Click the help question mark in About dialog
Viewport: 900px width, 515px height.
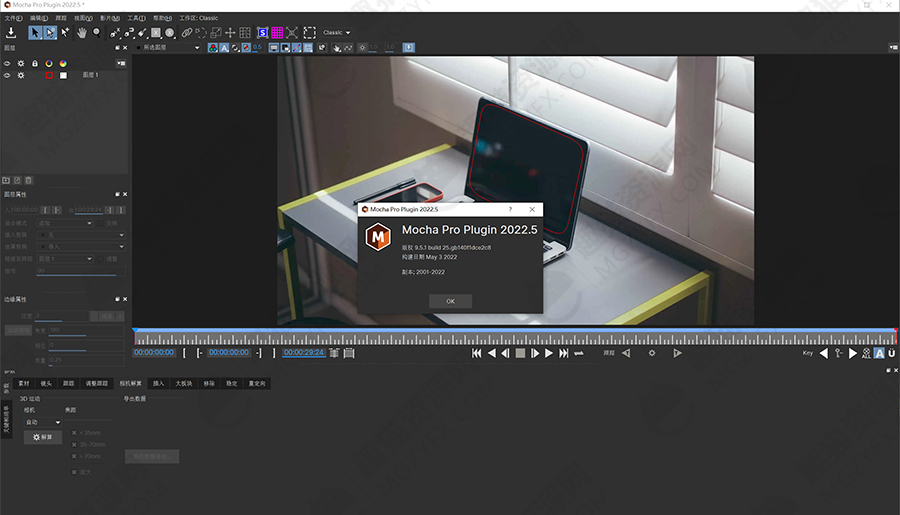coord(510,210)
